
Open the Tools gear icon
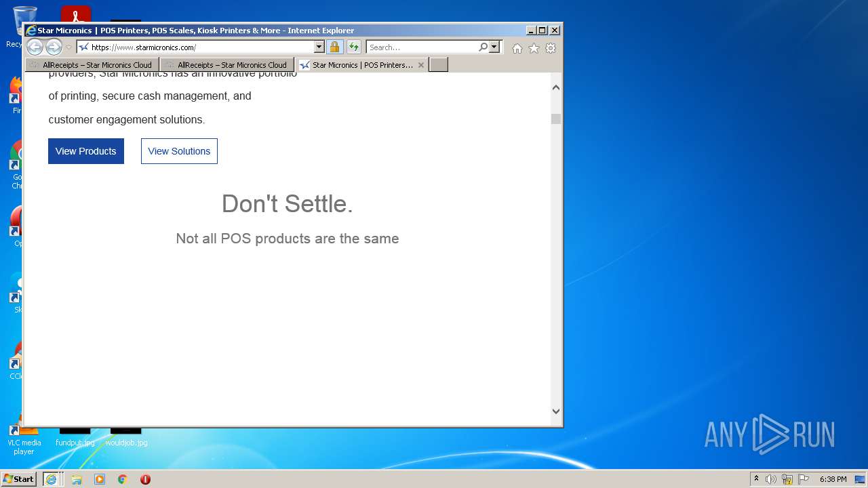(551, 48)
